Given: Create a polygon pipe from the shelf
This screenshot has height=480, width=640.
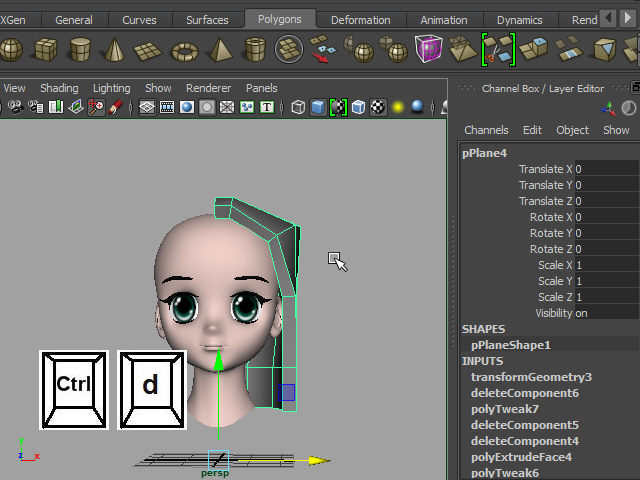Looking at the screenshot, I should (x=256, y=50).
